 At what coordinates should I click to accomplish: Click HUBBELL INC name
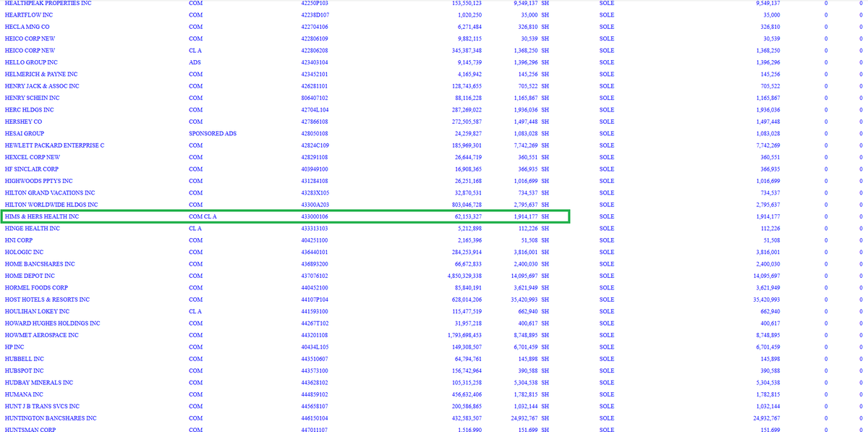(x=24, y=359)
